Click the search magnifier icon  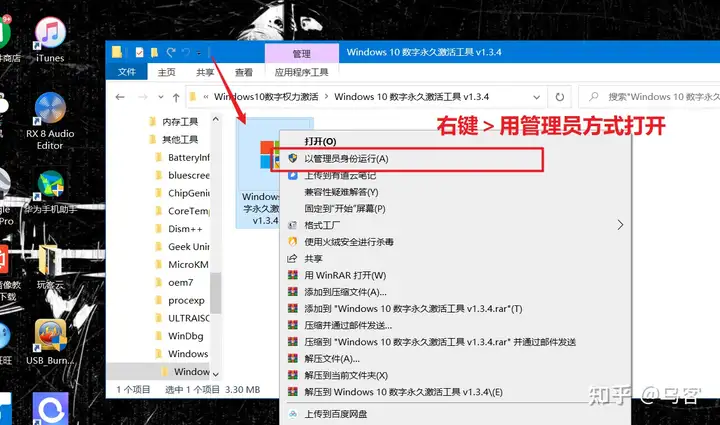pos(593,97)
